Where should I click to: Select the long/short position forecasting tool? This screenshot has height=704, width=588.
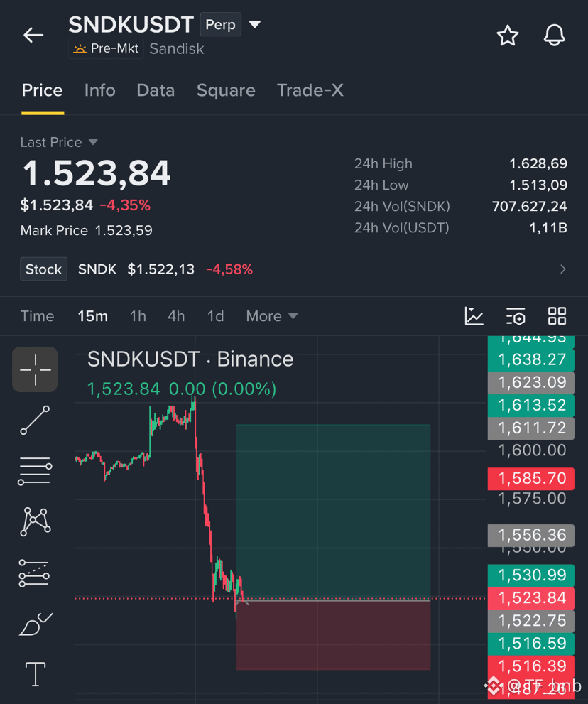pyautogui.click(x=34, y=573)
